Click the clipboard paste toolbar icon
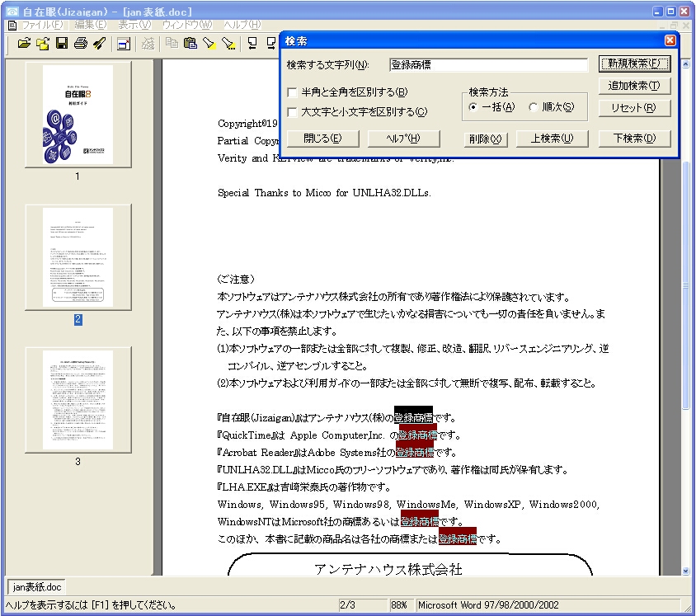This screenshot has width=696, height=616. click(190, 43)
